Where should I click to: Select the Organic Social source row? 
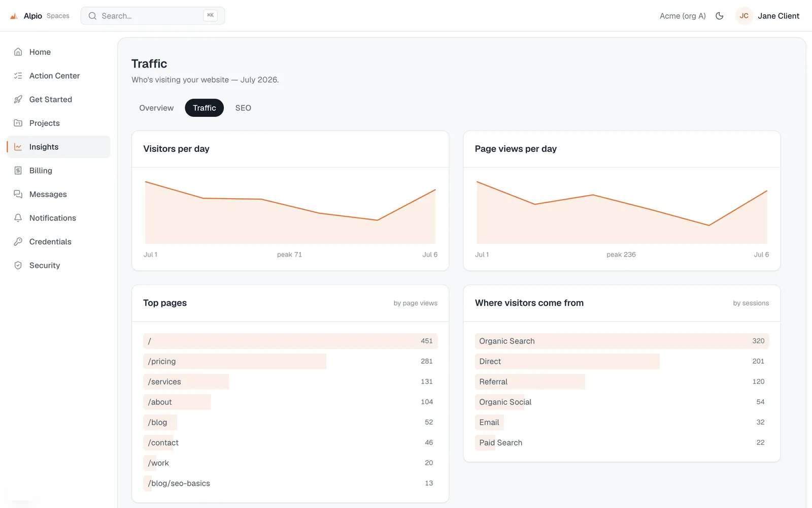(x=622, y=402)
